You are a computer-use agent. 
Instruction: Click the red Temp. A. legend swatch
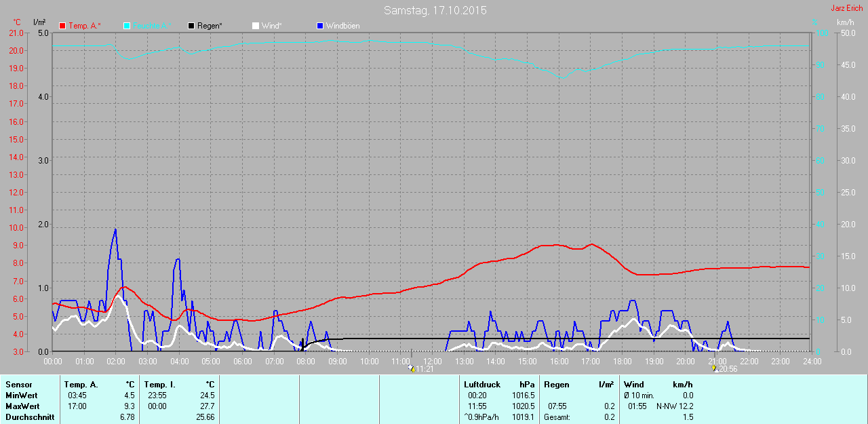pos(62,26)
